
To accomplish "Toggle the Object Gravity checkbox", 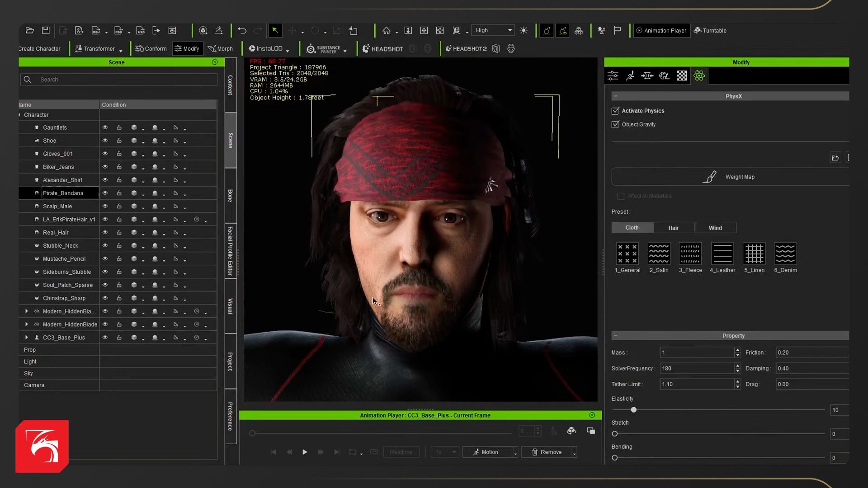I will 615,125.
